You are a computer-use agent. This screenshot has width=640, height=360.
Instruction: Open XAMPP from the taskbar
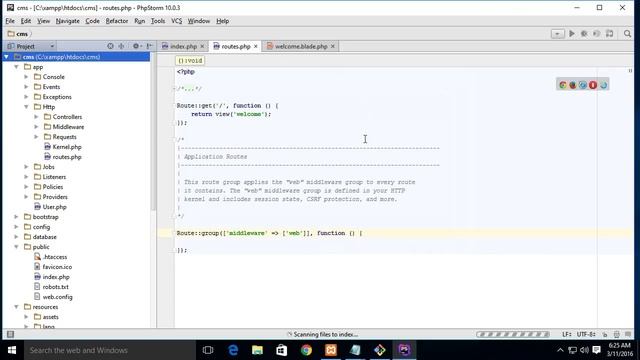(x=331, y=350)
